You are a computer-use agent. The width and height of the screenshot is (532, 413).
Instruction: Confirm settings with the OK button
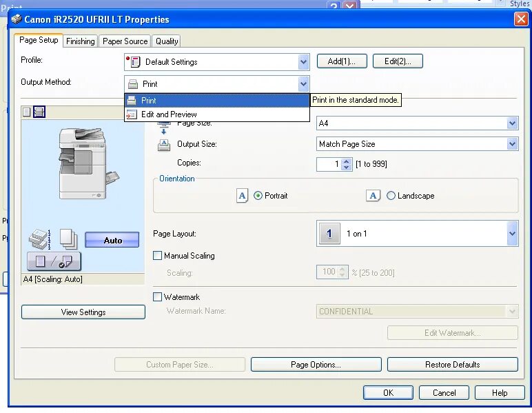(x=388, y=392)
